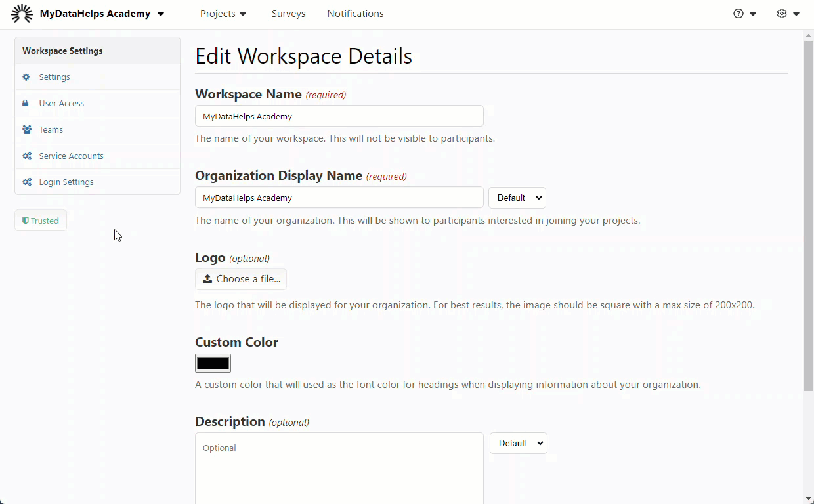Go to the Surveys page
The width and height of the screenshot is (814, 504).
pyautogui.click(x=288, y=14)
